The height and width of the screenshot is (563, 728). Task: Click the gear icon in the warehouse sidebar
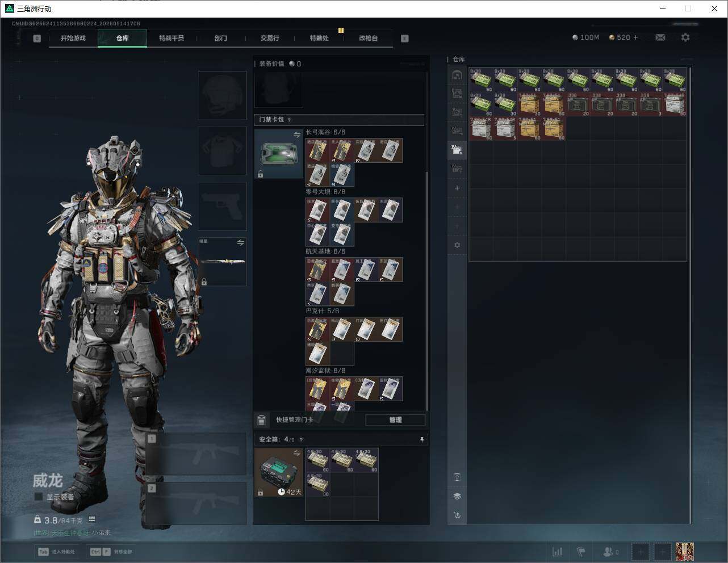pyautogui.click(x=457, y=245)
